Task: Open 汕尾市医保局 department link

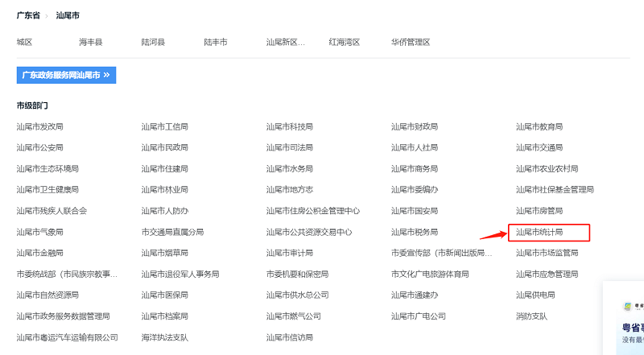Action: [x=165, y=295]
